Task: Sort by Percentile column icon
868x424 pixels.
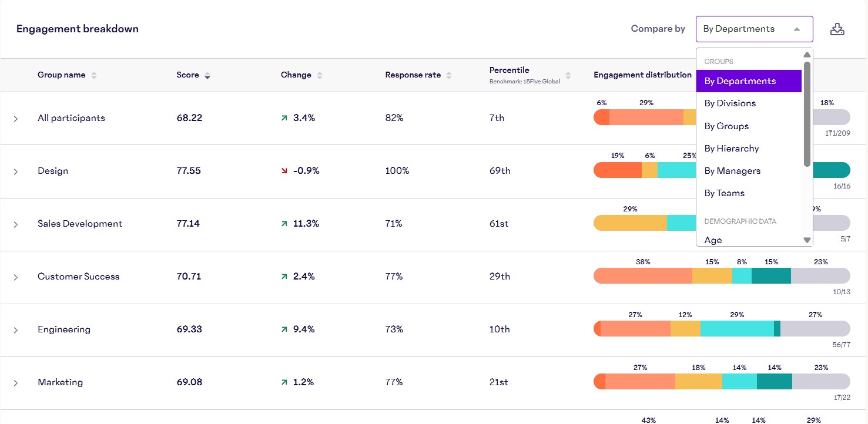Action: point(568,75)
